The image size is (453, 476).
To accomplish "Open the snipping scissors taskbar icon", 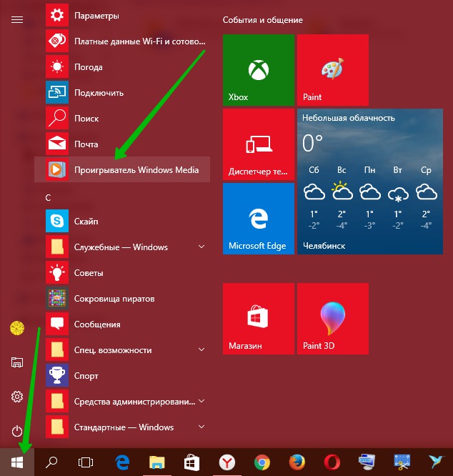I will [402, 462].
